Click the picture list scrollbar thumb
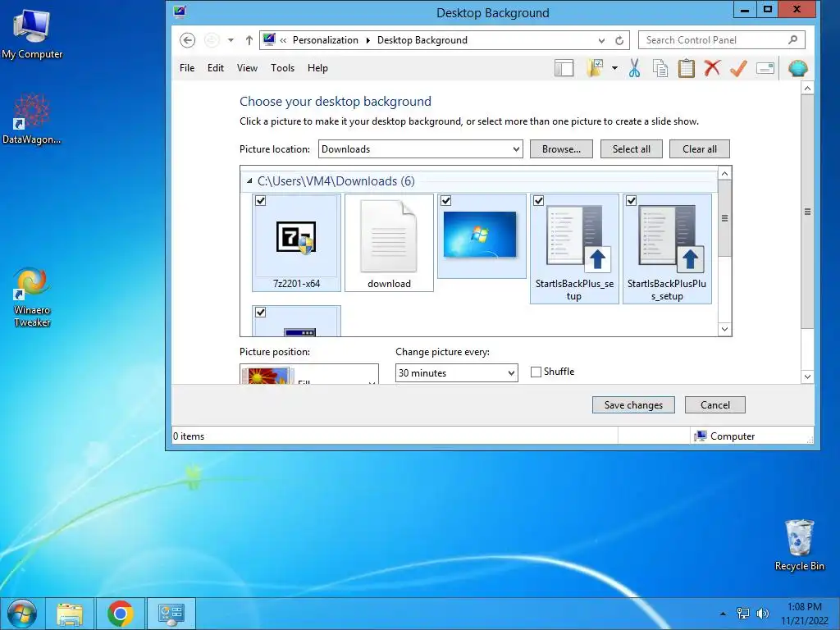The width and height of the screenshot is (840, 630). point(724,218)
